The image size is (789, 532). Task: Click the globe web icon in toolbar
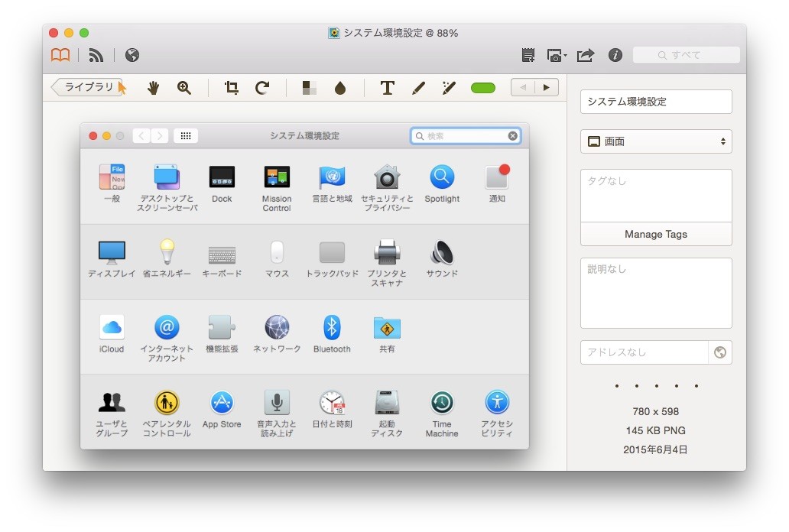tap(131, 55)
